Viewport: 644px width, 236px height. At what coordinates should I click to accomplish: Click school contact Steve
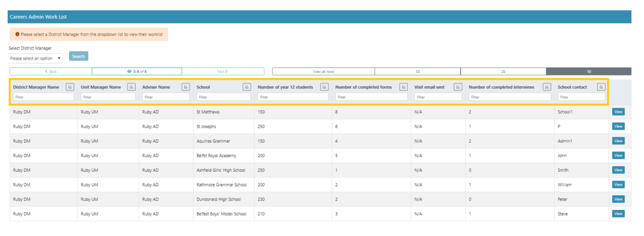coord(563,214)
